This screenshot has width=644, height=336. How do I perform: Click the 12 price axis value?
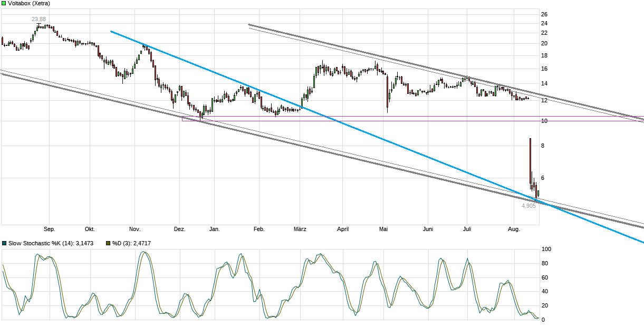tap(545, 101)
